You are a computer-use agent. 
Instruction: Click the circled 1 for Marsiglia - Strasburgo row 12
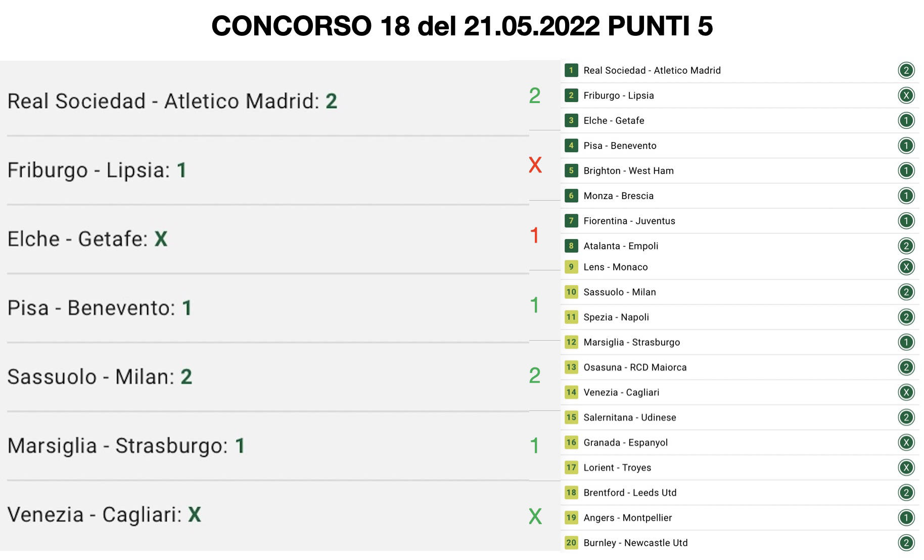(x=906, y=342)
